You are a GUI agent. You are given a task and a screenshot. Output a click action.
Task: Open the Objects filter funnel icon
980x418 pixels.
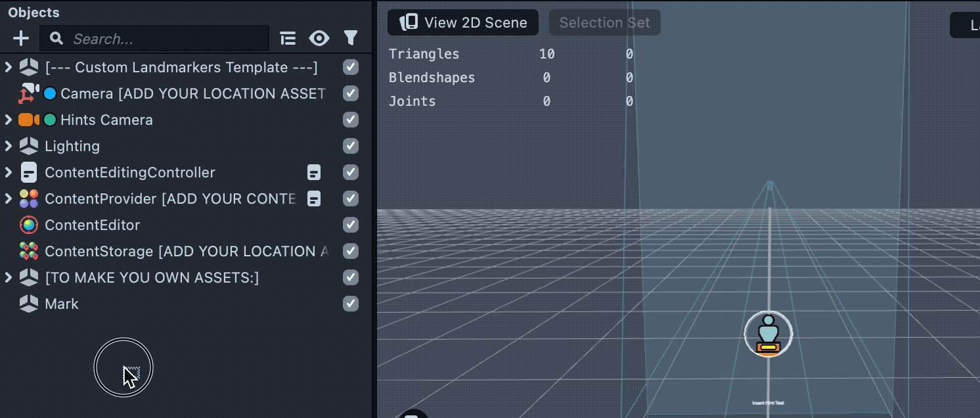(351, 39)
